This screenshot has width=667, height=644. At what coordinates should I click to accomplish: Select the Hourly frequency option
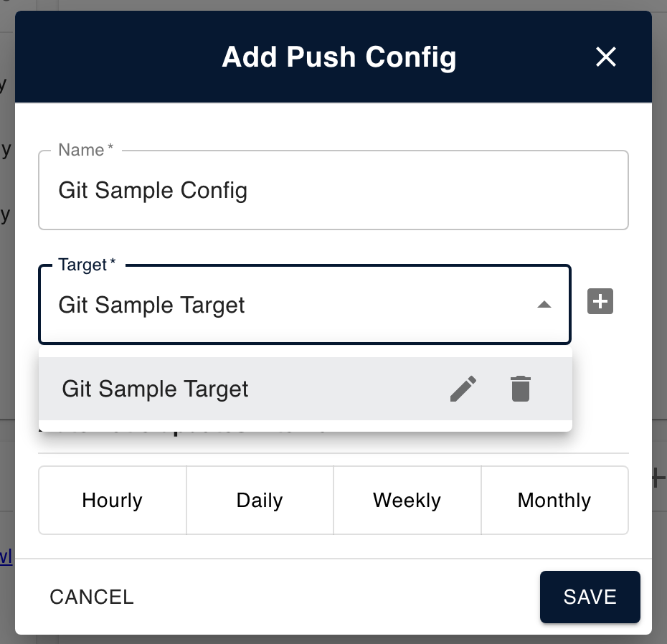pyautogui.click(x=113, y=501)
